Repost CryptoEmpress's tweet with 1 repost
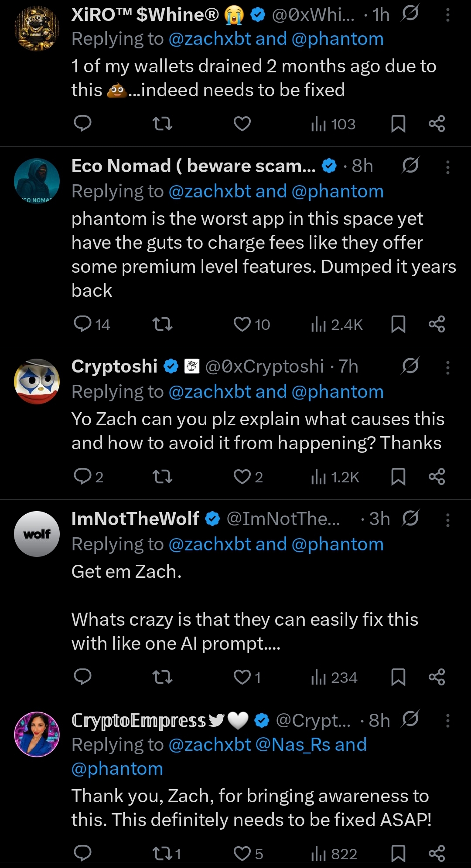471x868 pixels. click(162, 853)
